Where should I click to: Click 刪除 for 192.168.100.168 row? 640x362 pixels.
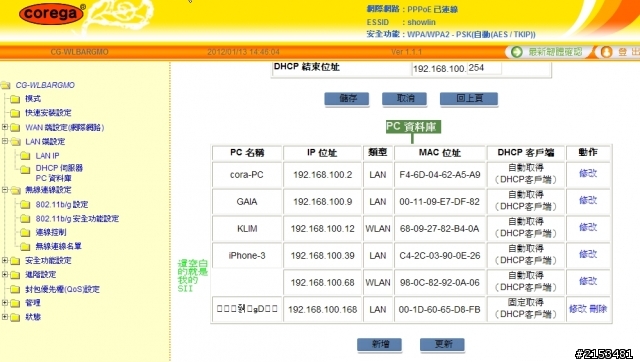pyautogui.click(x=598, y=309)
